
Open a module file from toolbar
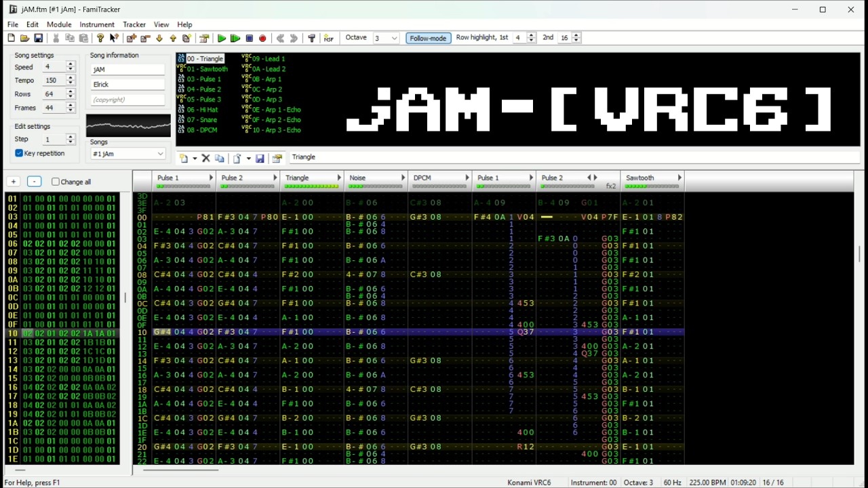click(24, 39)
